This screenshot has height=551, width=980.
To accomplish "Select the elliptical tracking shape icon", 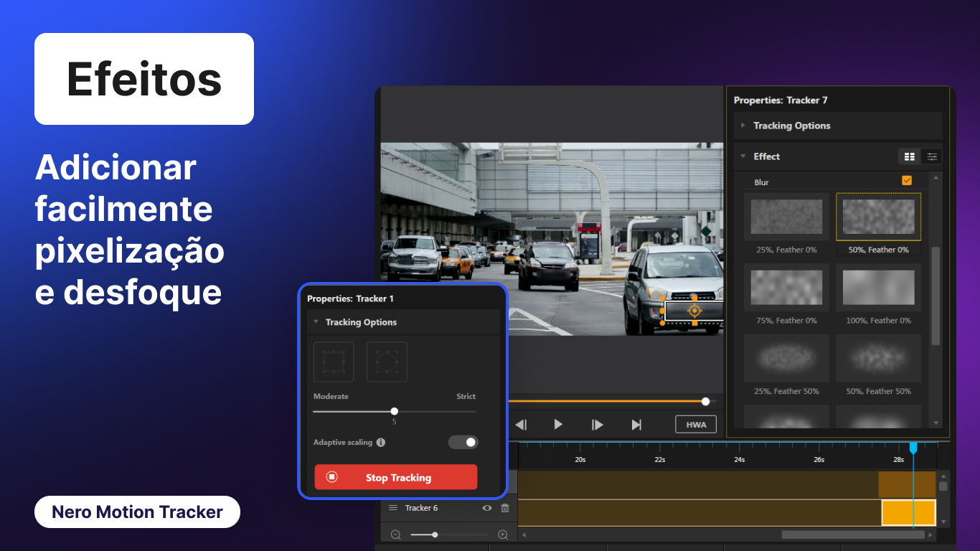I will click(x=387, y=362).
